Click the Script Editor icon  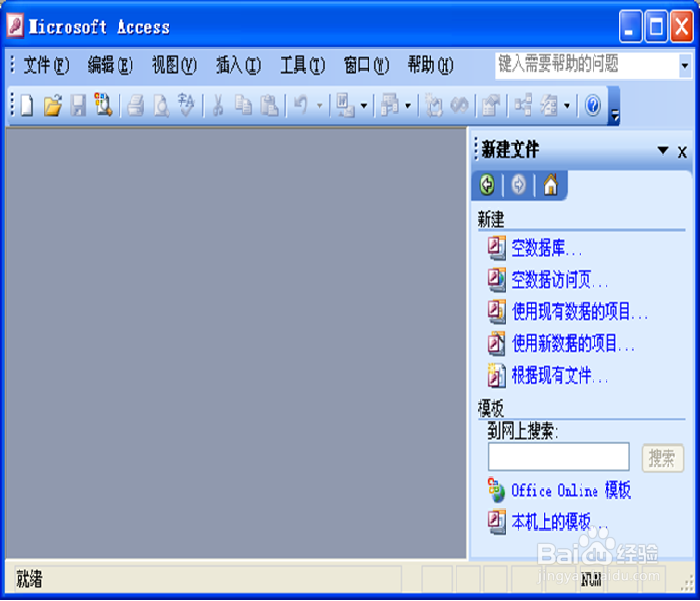(x=459, y=106)
